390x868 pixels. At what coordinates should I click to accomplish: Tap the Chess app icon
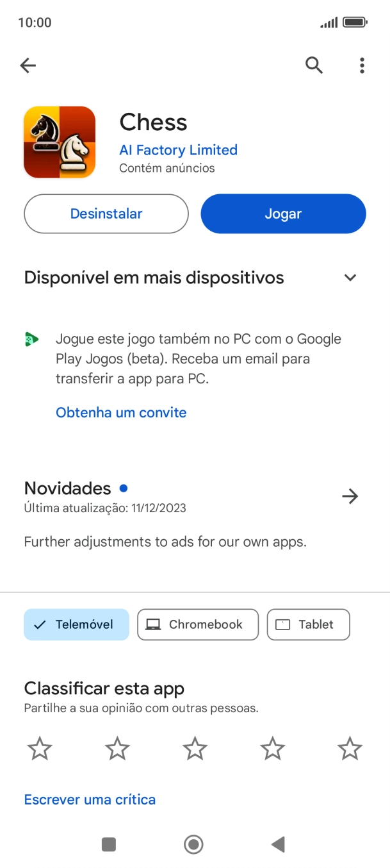tap(59, 141)
